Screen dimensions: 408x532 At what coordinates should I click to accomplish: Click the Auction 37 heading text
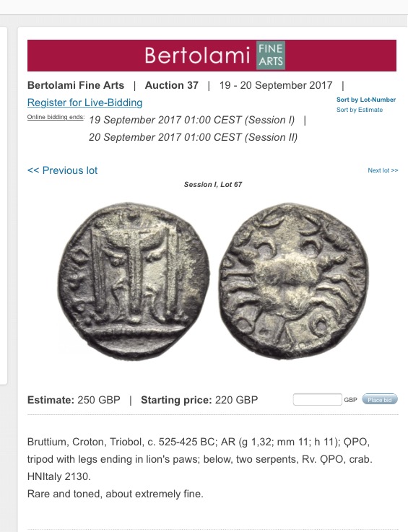point(171,85)
